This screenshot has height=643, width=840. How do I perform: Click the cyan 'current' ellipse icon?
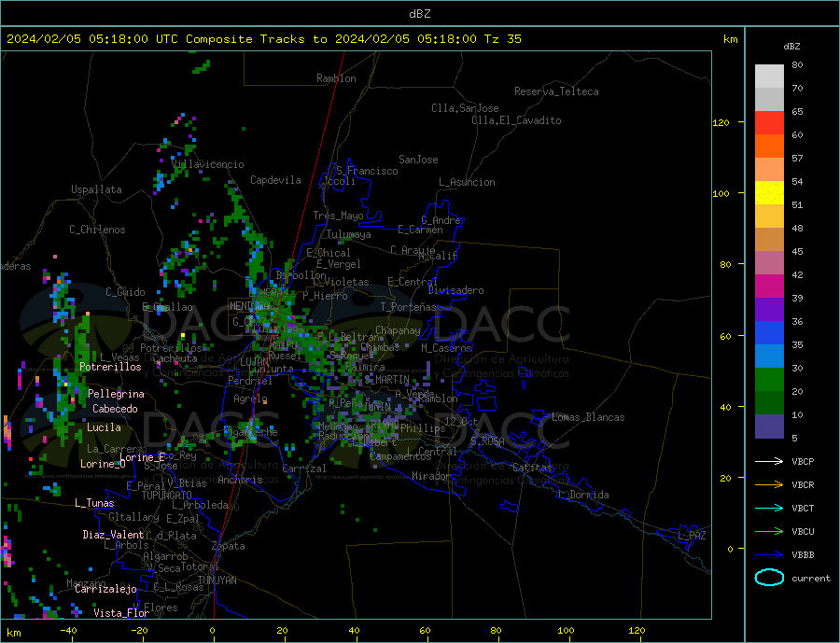click(769, 578)
